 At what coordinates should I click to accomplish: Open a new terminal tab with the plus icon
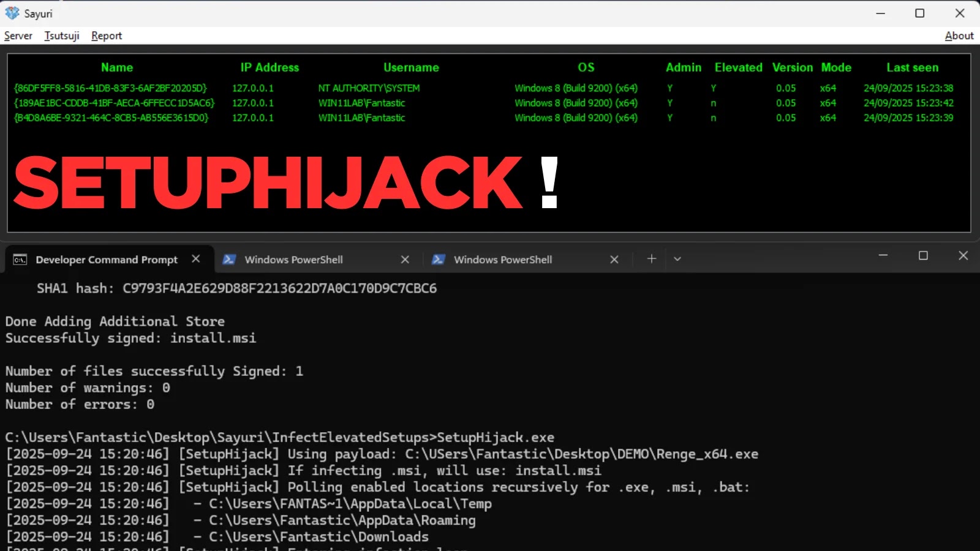651,259
